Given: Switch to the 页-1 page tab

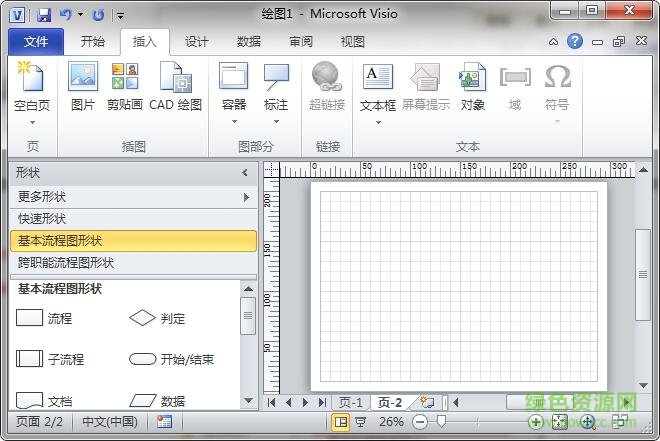Looking at the screenshot, I should [351, 403].
